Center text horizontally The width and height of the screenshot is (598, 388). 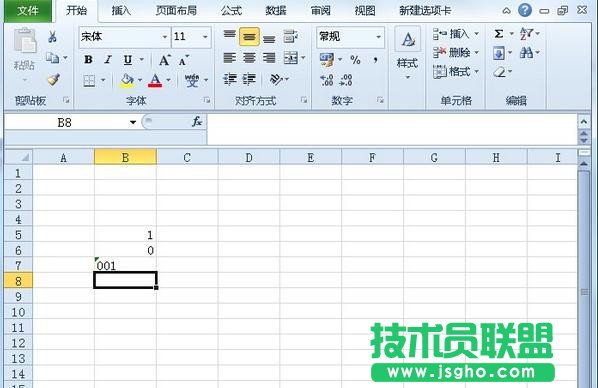(x=249, y=58)
